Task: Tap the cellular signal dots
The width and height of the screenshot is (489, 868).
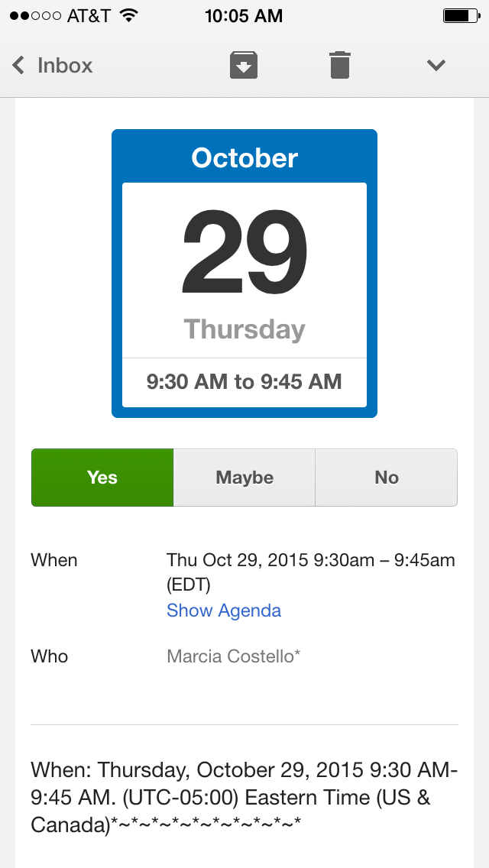Action: click(x=35, y=15)
